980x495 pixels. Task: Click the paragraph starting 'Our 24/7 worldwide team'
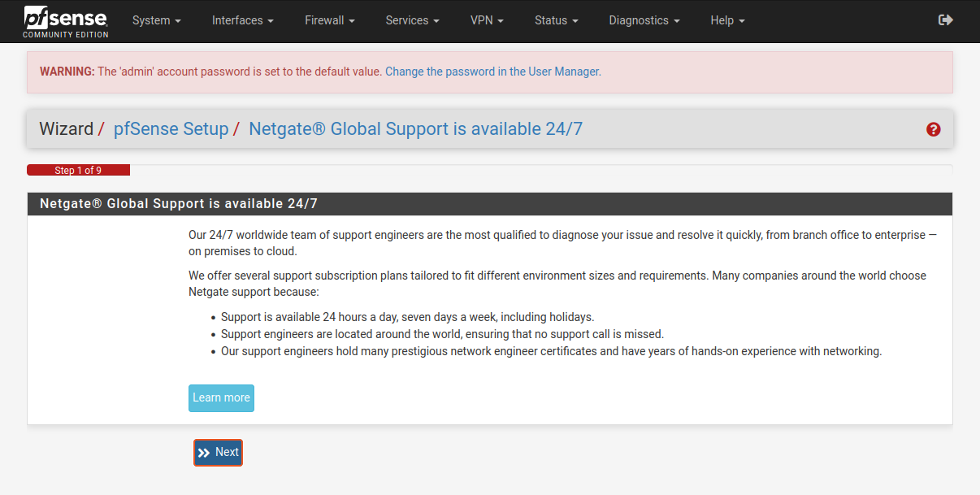[562, 243]
